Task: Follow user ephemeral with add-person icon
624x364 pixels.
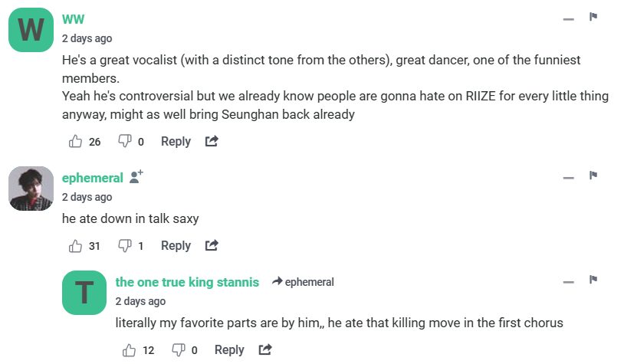Action: [x=136, y=177]
